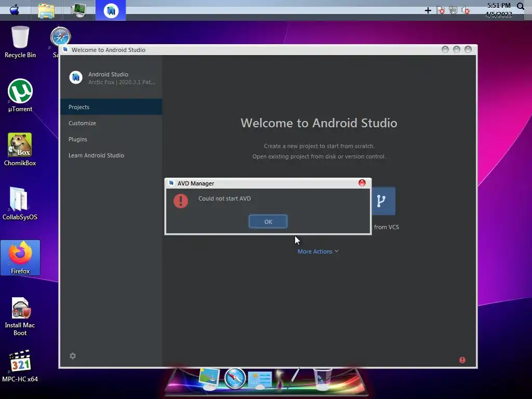Click the 'Could not start AVD' message text
Image resolution: width=532 pixels, height=399 pixels.
pyautogui.click(x=224, y=198)
